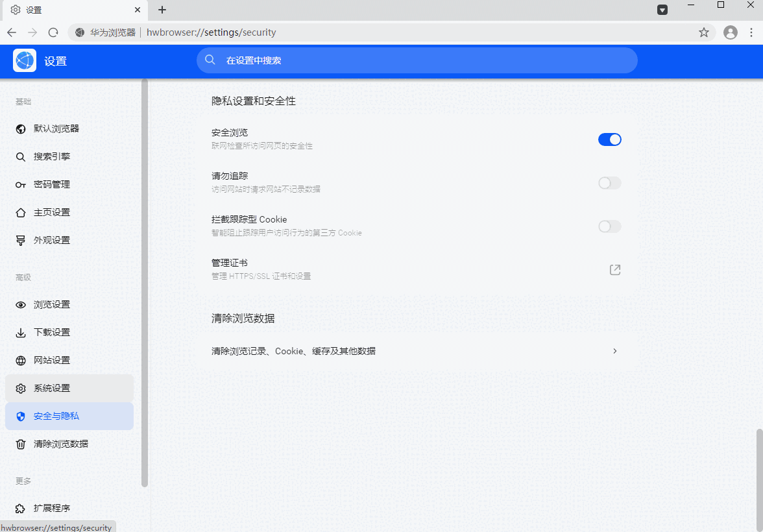763x532 pixels.
Task: Bookmark this page with the star icon
Action: pos(704,32)
